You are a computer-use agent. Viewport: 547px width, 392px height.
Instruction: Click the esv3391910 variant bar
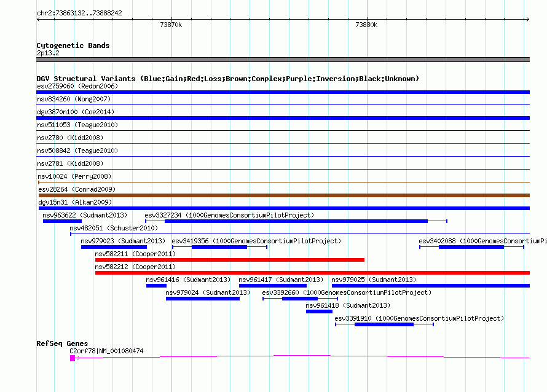384,324
